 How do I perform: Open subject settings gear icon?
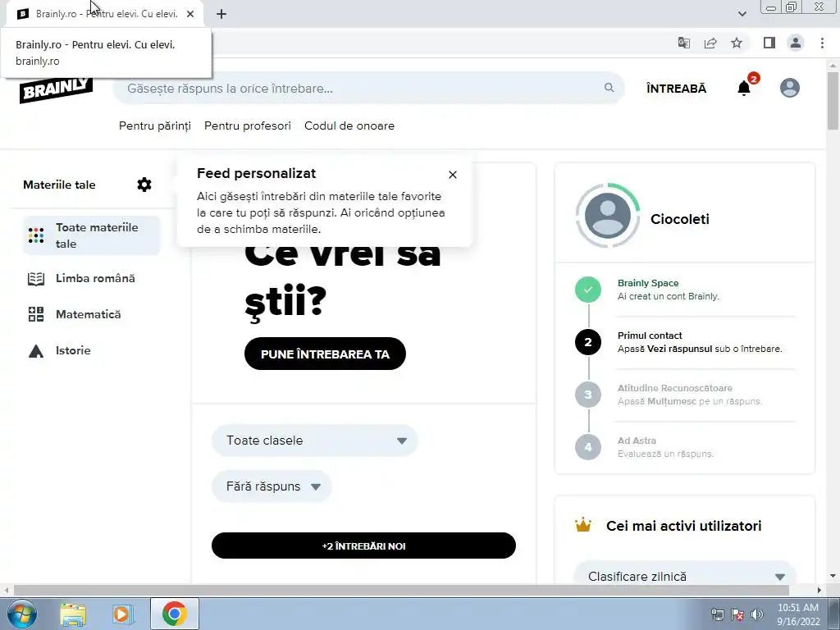[x=144, y=185]
